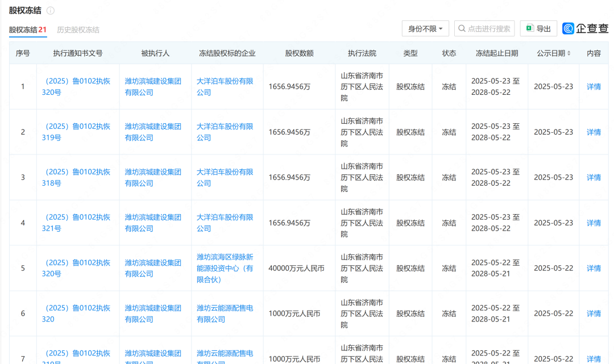Open the 身份不限 dropdown
Screen dimensions: 614x364
pyautogui.click(x=425, y=28)
